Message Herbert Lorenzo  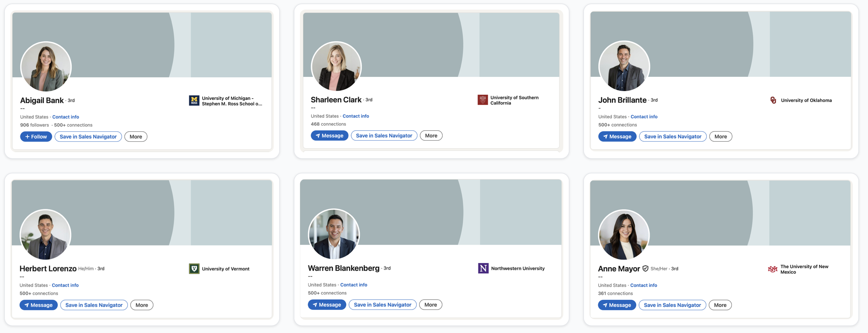pyautogui.click(x=38, y=305)
